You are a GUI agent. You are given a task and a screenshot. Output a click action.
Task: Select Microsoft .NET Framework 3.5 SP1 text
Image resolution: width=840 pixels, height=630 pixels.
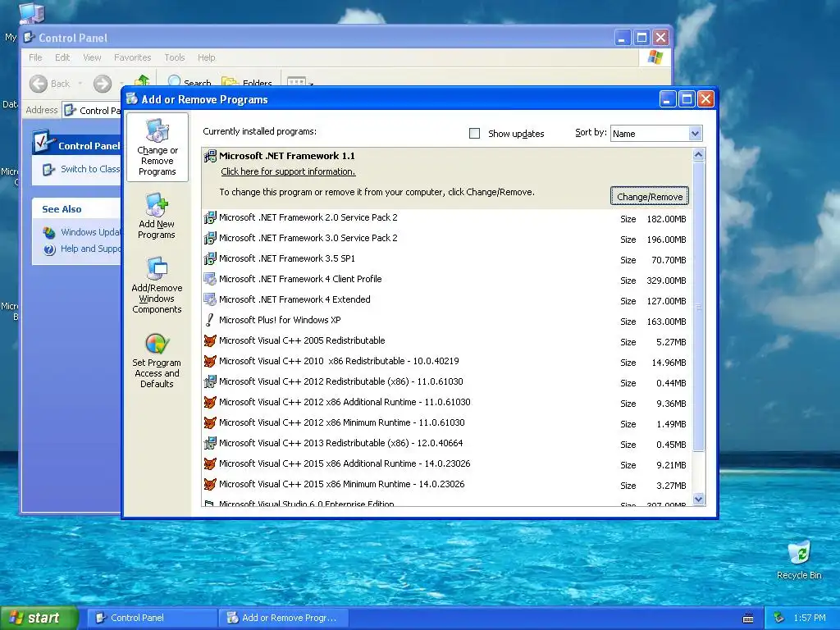point(287,258)
